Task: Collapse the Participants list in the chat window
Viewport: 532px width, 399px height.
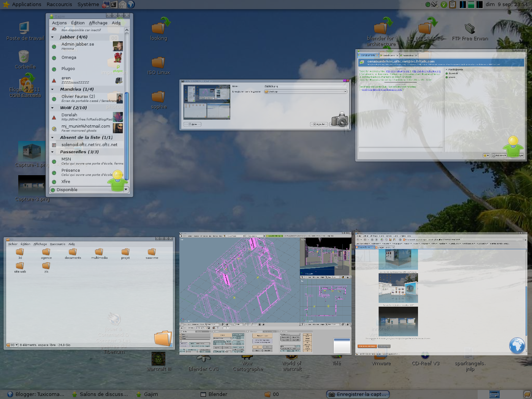Action: [446, 70]
